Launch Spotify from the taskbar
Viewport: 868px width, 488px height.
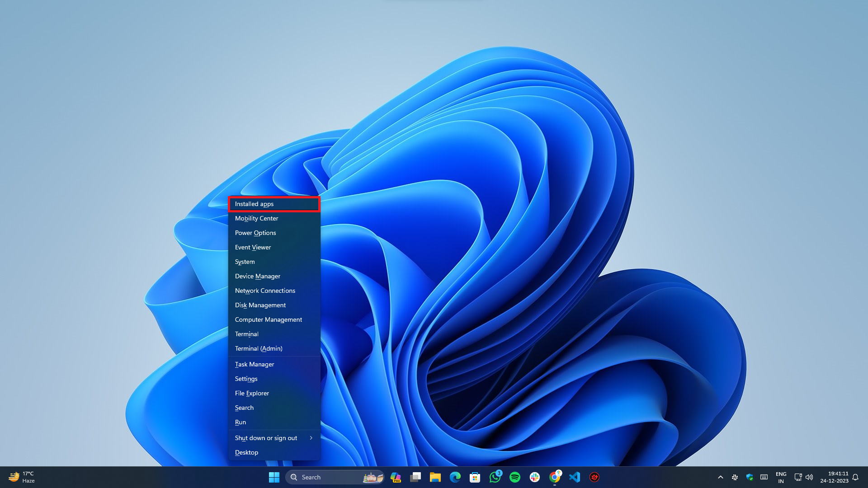[515, 477]
